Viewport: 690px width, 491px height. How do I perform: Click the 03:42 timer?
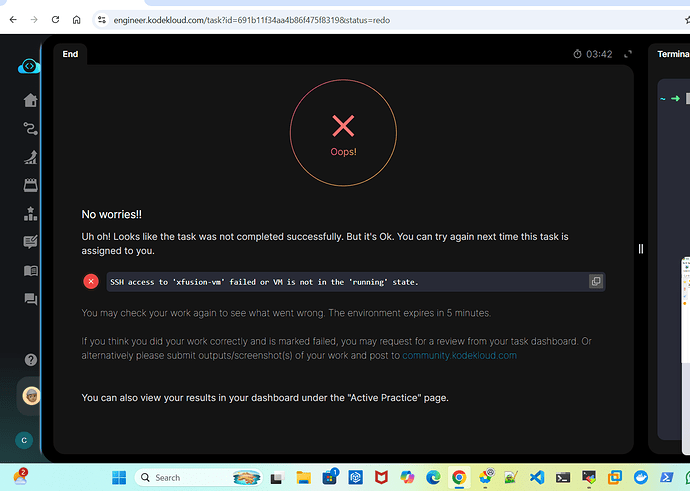[593, 54]
